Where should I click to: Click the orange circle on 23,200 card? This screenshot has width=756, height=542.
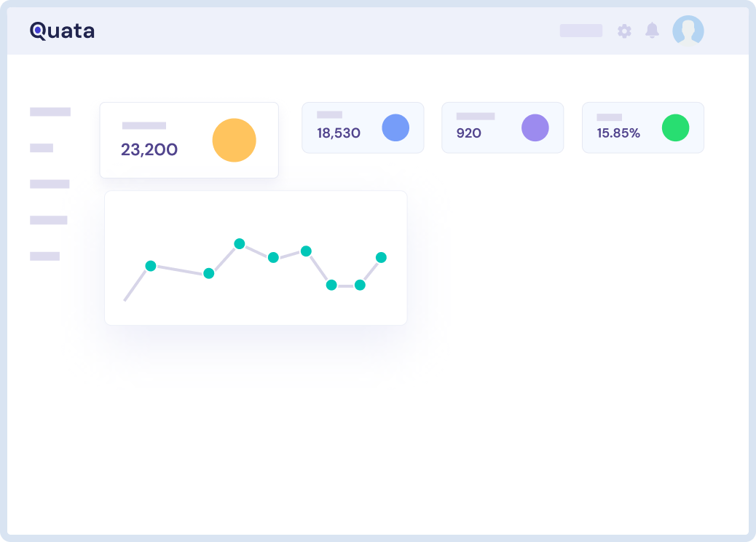(234, 140)
